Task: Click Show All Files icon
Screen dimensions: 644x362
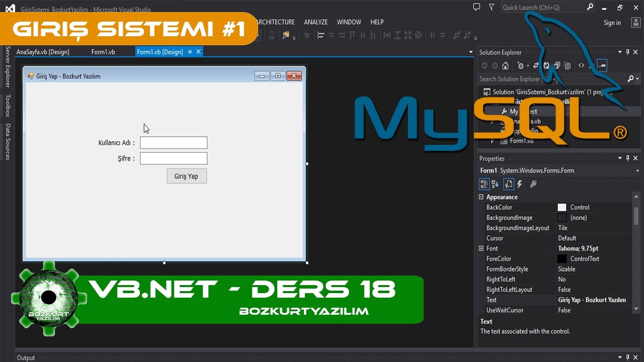Action: pyautogui.click(x=567, y=65)
